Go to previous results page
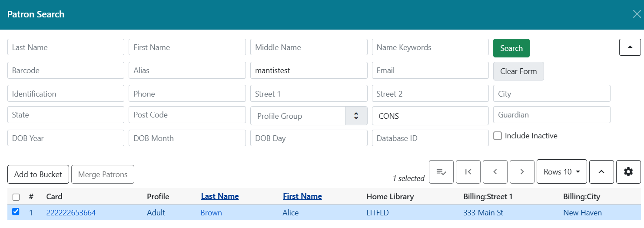The width and height of the screenshot is (644, 228). tap(495, 171)
